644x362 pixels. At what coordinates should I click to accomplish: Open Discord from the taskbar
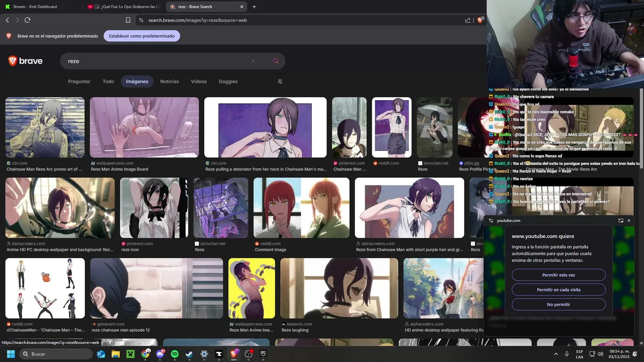(160, 354)
